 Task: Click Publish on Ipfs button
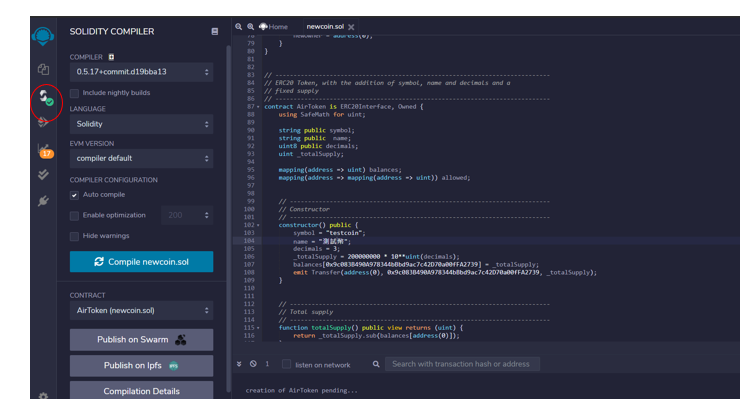point(141,366)
